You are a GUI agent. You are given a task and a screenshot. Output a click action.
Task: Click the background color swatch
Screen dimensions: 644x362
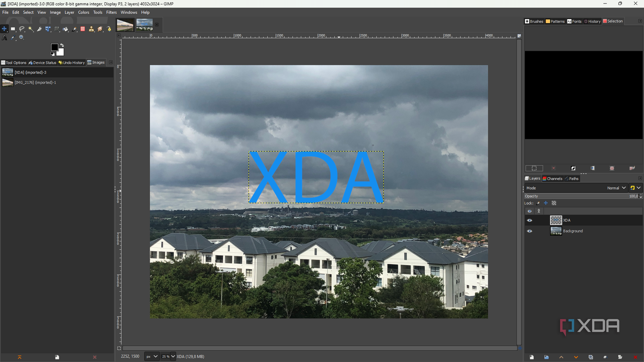coord(61,52)
